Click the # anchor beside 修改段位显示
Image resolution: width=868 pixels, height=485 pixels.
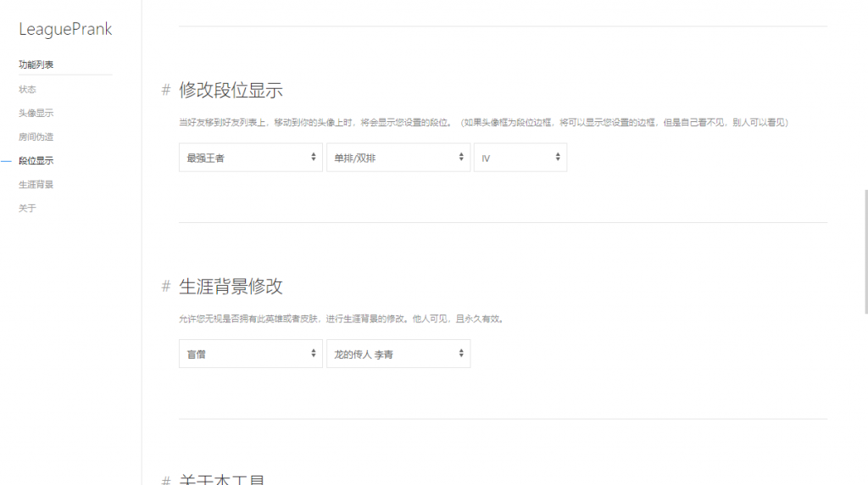point(166,90)
